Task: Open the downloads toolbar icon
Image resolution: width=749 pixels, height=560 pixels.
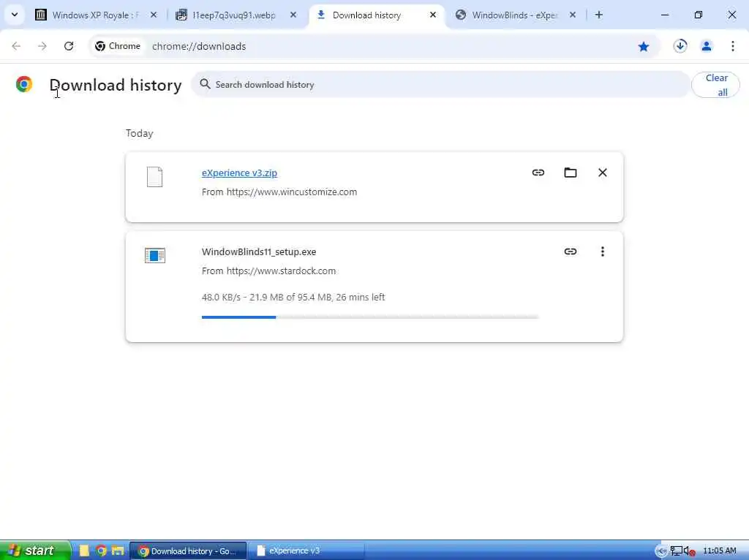Action: point(680,46)
